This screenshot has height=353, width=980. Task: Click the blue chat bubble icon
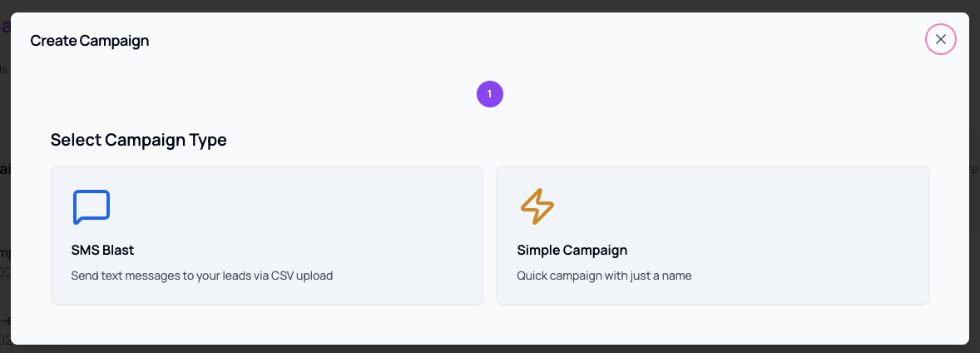92,207
